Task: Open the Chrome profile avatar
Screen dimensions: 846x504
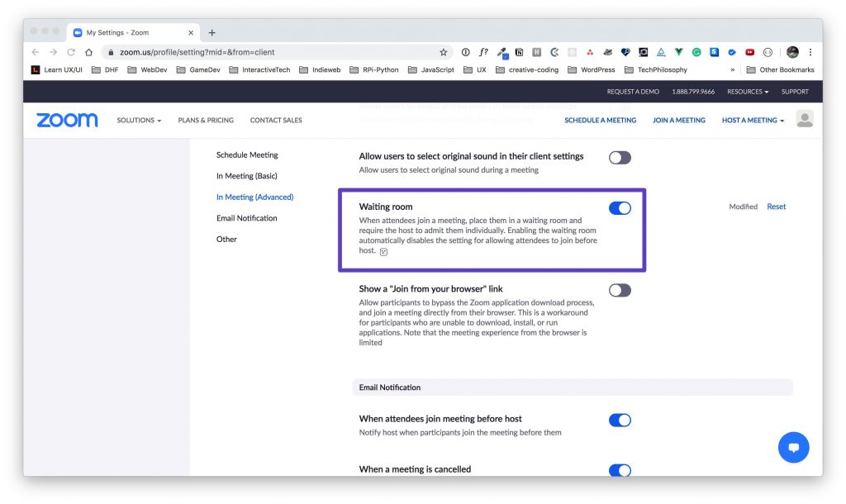Action: tap(792, 52)
